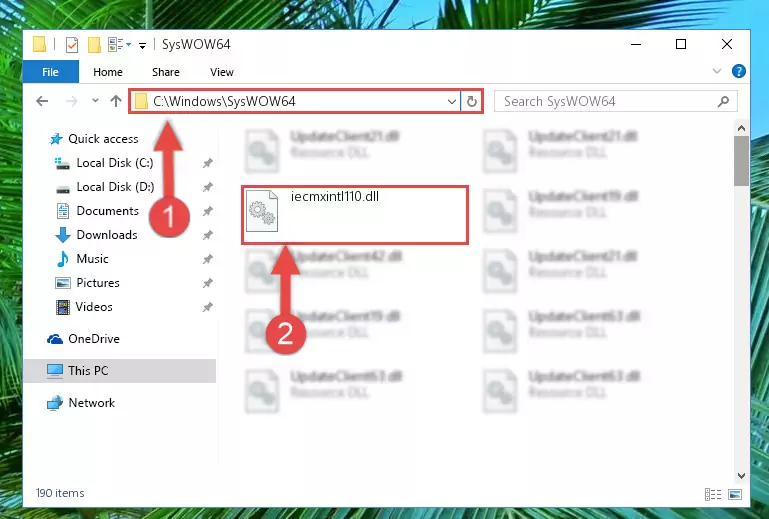Image resolution: width=769 pixels, height=519 pixels.
Task: Click the Search SysWOW64 field
Action: (615, 102)
